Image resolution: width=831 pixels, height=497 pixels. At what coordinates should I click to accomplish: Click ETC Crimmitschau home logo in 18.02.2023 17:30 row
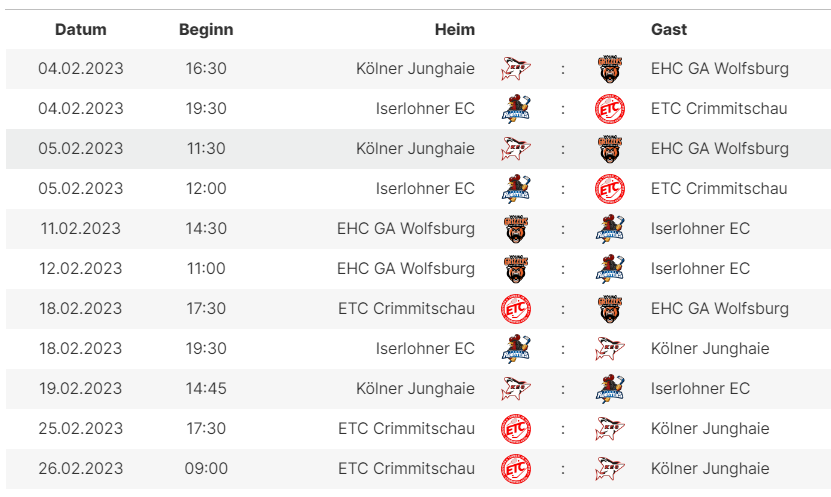coord(516,309)
